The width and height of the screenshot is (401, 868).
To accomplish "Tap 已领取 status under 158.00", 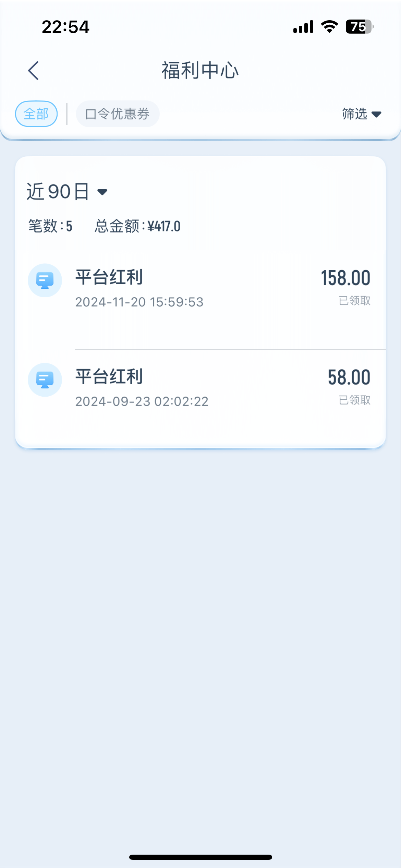I will tap(354, 301).
